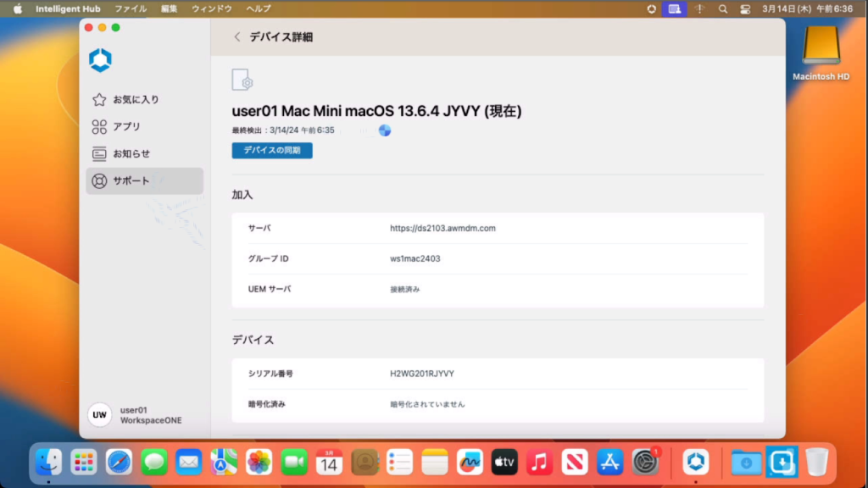The width and height of the screenshot is (868, 488).
Task: Open Reminders from the Dock
Action: coord(399,462)
